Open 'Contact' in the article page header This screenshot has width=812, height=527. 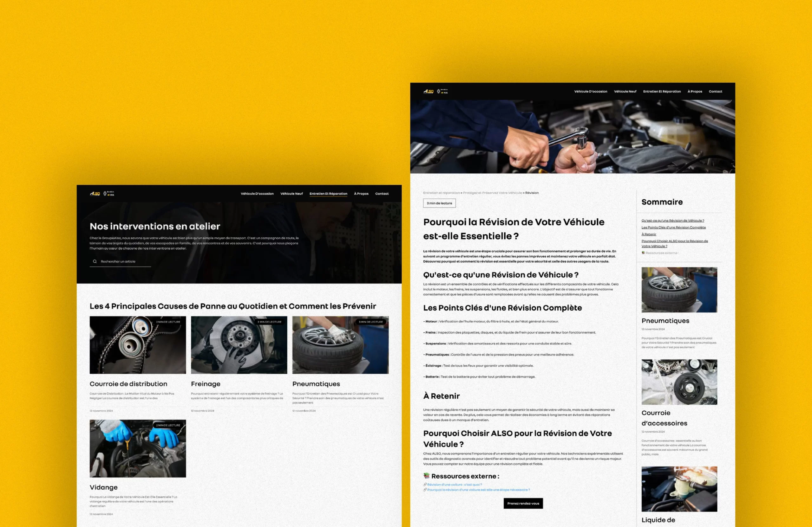tap(715, 91)
